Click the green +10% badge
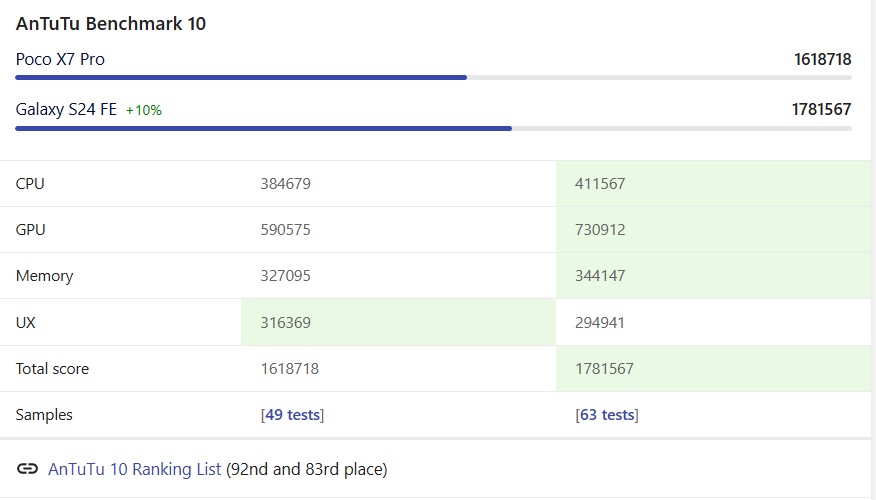This screenshot has height=500, width=876. (x=144, y=110)
